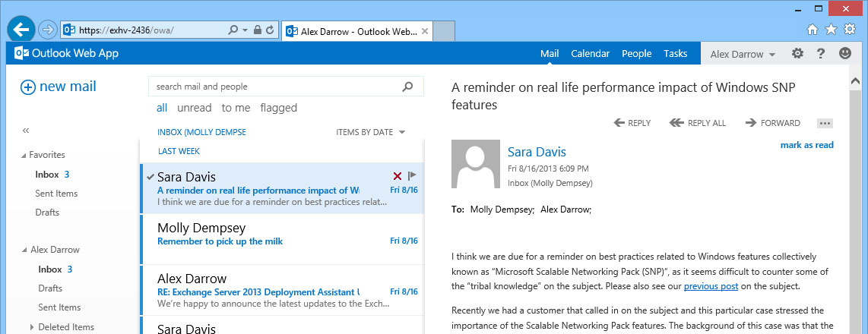Expand the Deleted Items folder
The width and height of the screenshot is (868, 334).
32,327
